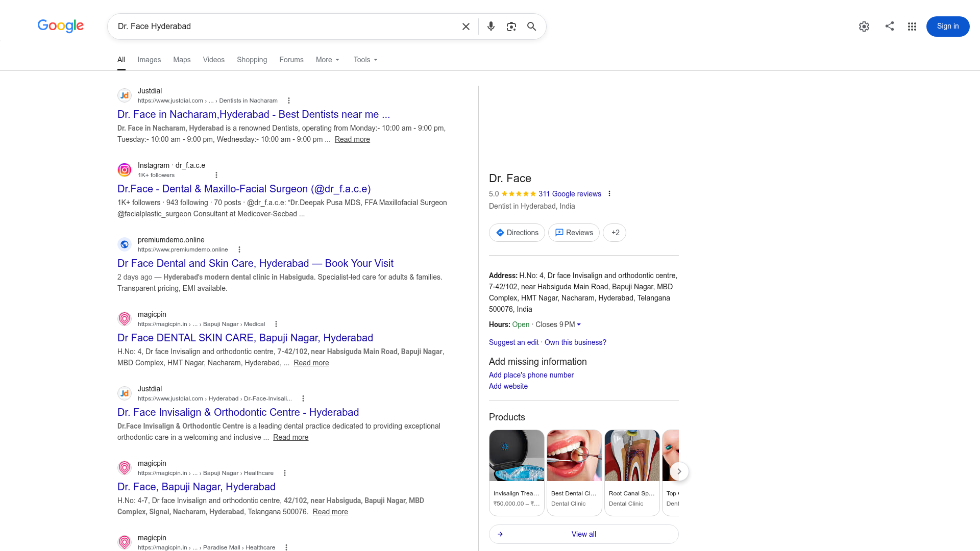Switch to the Videos tab
The height and width of the screenshot is (551, 980).
tap(214, 60)
